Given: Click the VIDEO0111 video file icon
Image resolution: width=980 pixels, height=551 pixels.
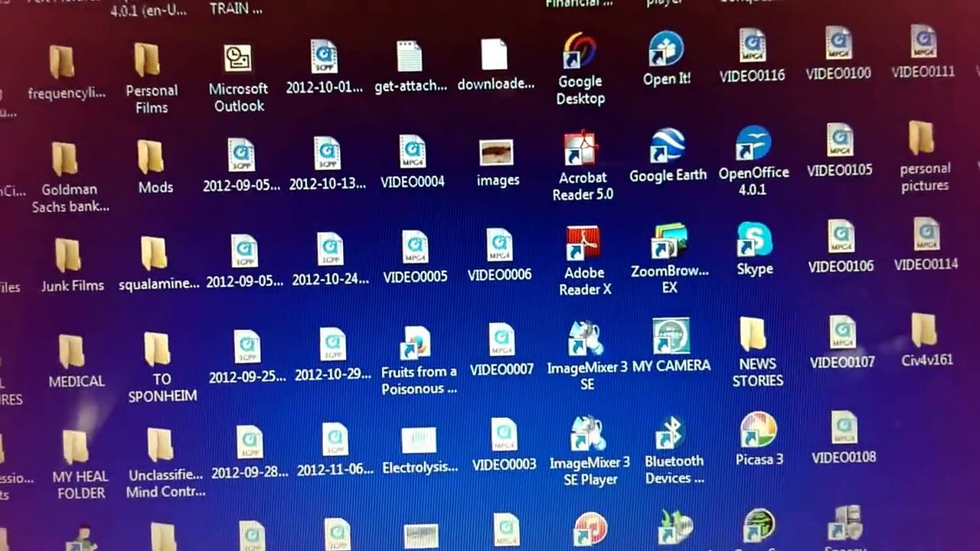Looking at the screenshot, I should [x=923, y=41].
